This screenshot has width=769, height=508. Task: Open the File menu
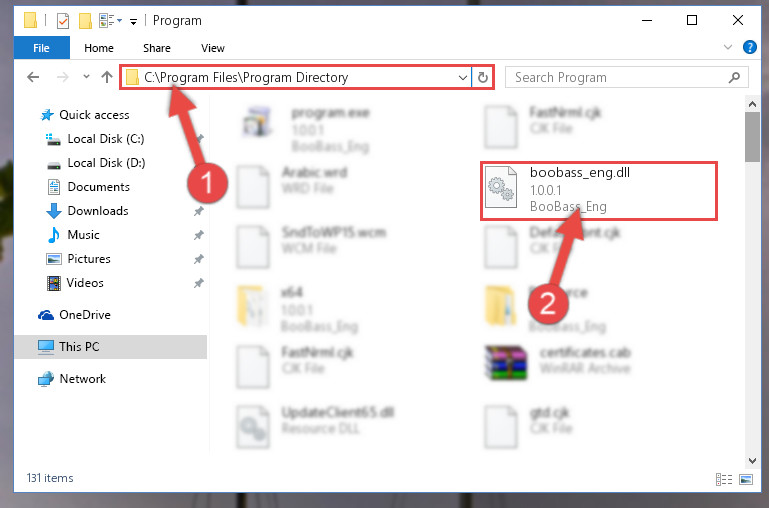(x=42, y=48)
